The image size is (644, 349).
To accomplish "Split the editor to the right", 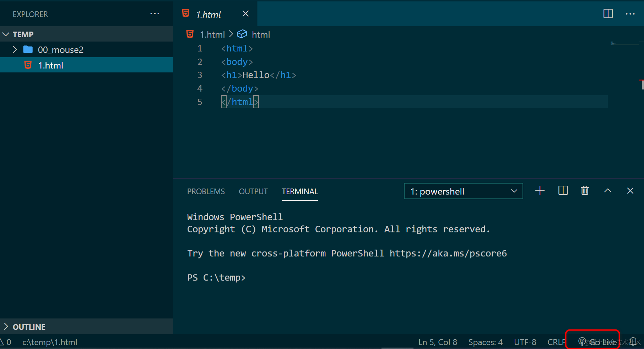I will [608, 14].
